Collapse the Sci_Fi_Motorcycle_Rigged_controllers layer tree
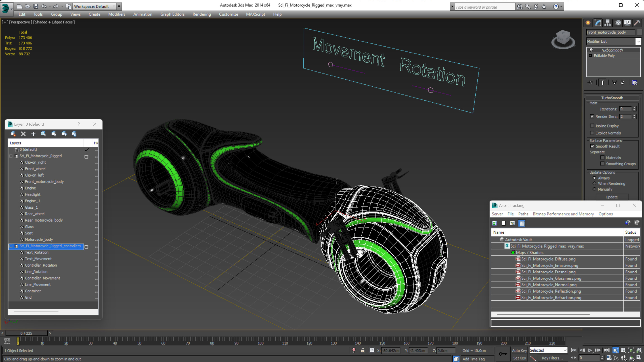 pyautogui.click(x=11, y=246)
